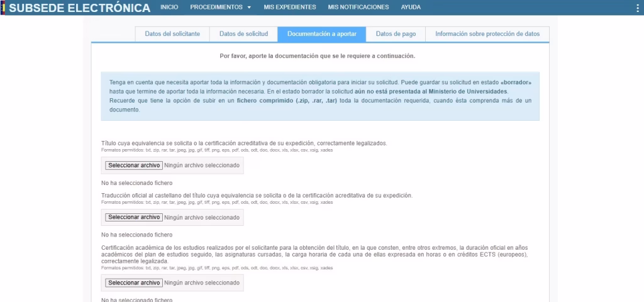Switch to Datos de pago tab
The image size is (644, 302).
tap(396, 34)
